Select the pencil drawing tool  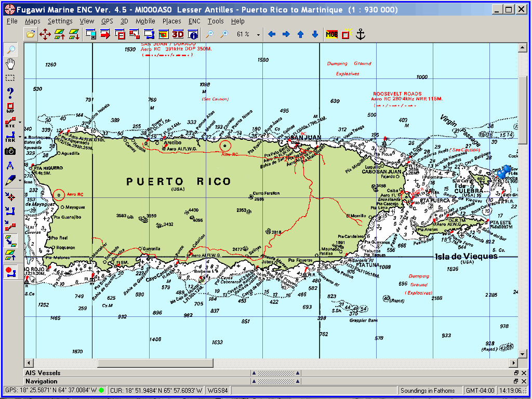click(x=10, y=180)
